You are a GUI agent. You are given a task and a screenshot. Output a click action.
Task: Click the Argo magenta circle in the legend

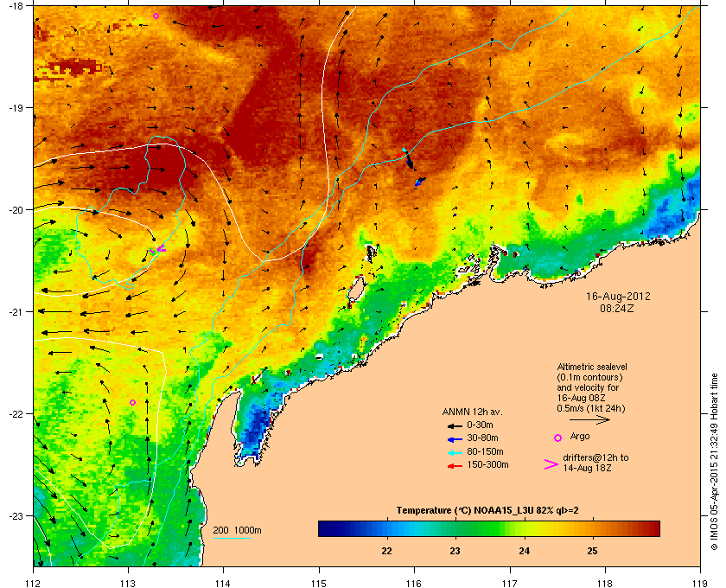(x=557, y=438)
